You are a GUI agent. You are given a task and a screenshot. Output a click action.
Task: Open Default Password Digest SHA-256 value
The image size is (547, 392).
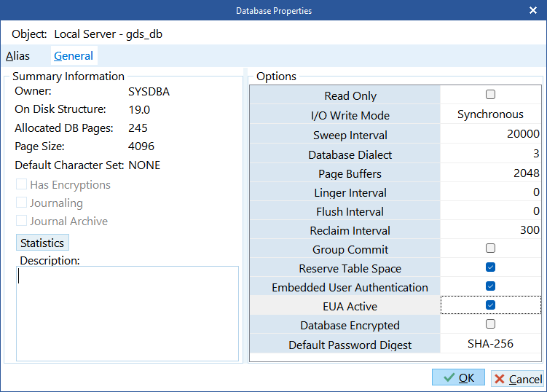[x=490, y=344]
